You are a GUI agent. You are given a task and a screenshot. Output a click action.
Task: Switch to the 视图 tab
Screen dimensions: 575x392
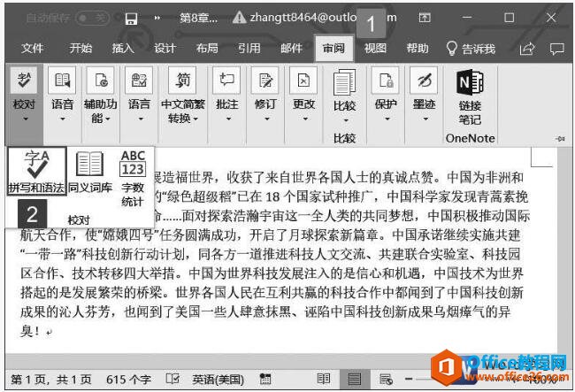(x=375, y=48)
